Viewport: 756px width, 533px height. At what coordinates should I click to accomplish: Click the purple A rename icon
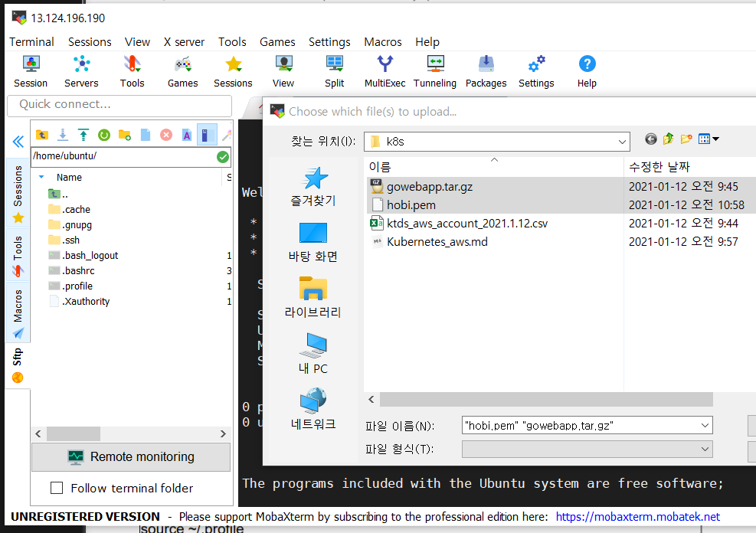coord(187,135)
